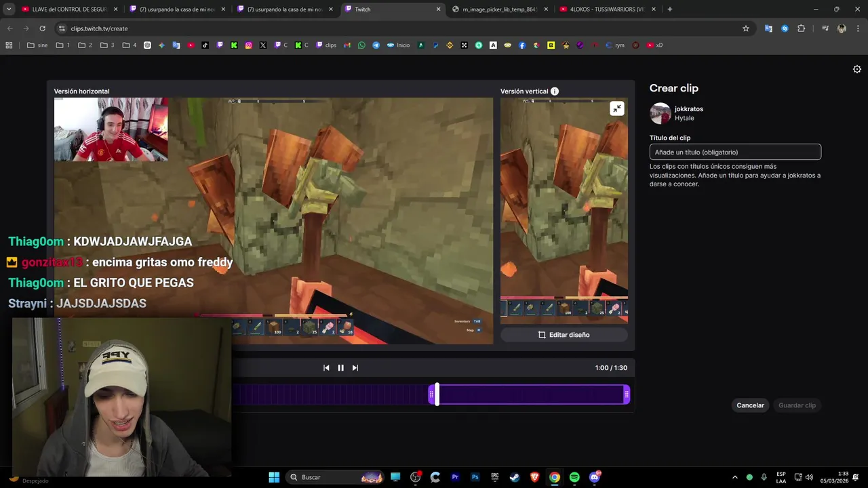Click the jokkratos channel name
This screenshot has width=868, height=488.
(x=688, y=109)
